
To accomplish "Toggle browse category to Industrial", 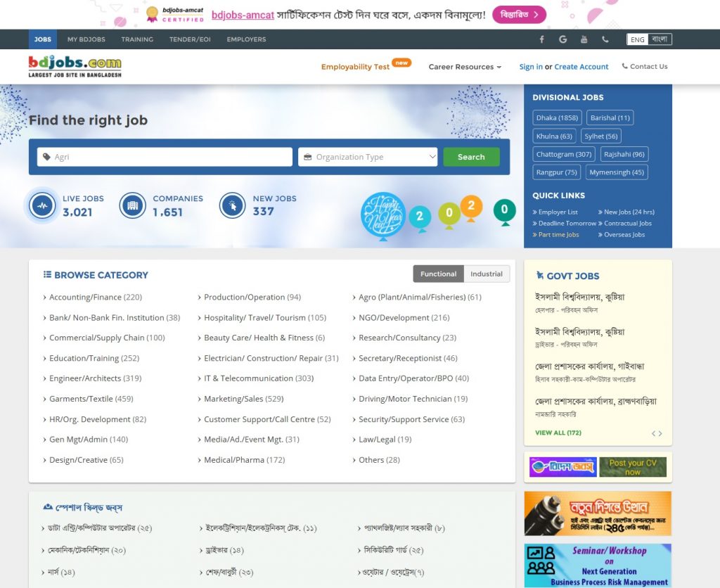I will [x=487, y=274].
